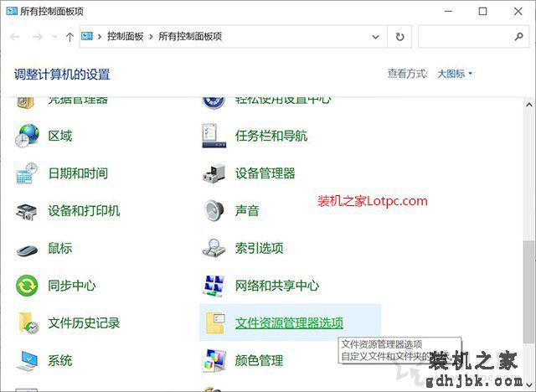Open the 声音 speaker icon
This screenshot has width=536, height=392.
coord(214,210)
